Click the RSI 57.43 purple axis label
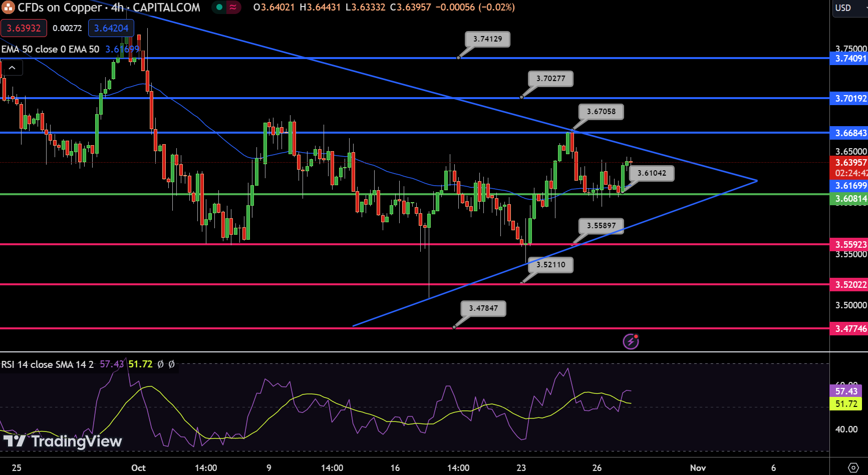This screenshot has width=868, height=475. pyautogui.click(x=846, y=391)
